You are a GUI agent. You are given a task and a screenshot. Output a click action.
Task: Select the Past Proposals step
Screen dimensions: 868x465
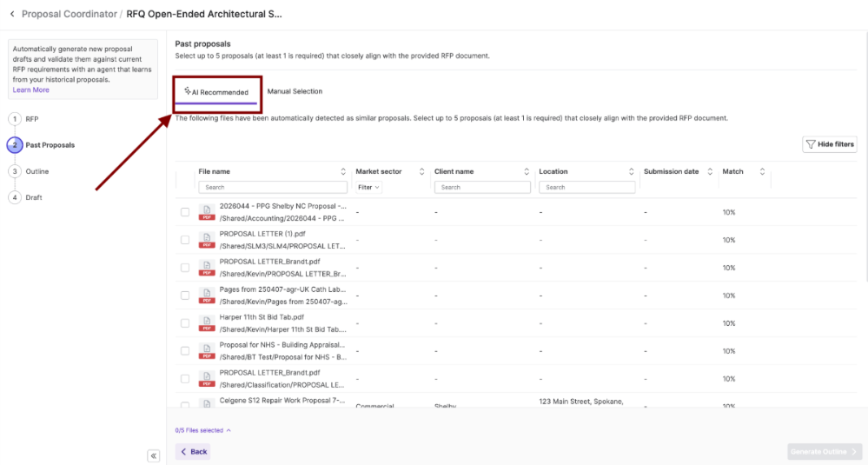42,145
